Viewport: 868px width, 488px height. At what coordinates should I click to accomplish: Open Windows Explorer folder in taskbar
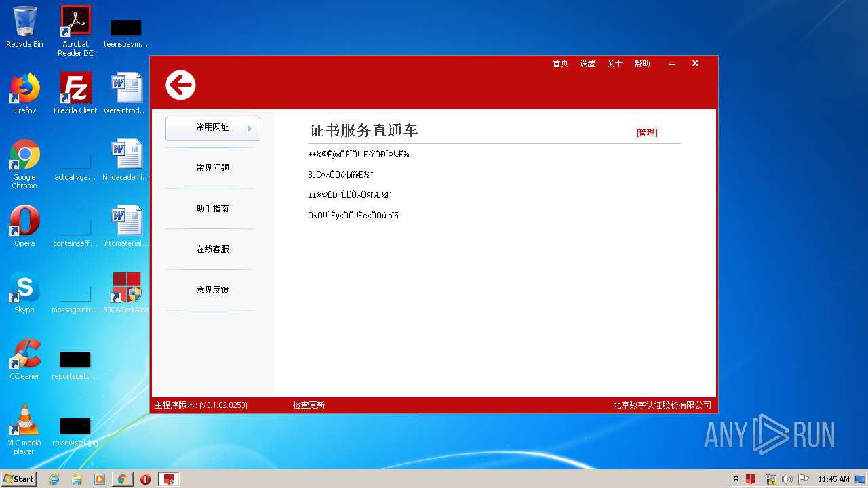click(x=77, y=479)
